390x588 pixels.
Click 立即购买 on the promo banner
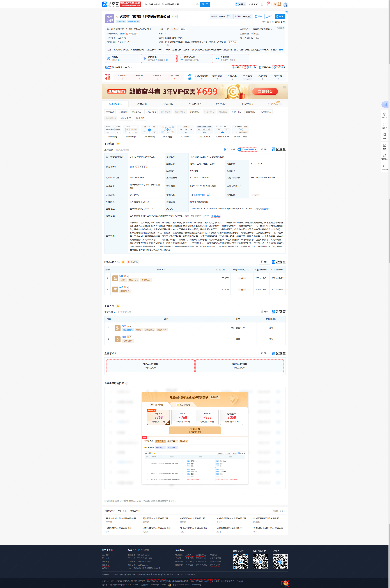click(265, 91)
